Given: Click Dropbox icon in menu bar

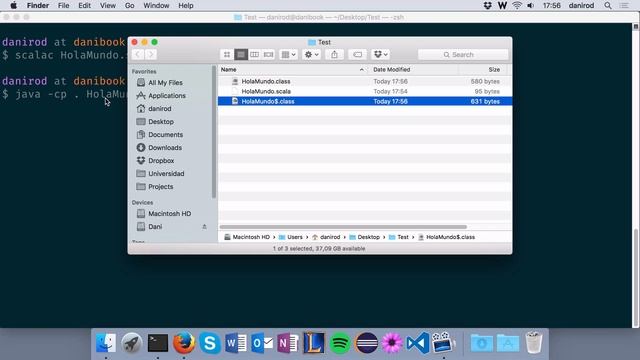Looking at the screenshot, I should click(x=487, y=6).
